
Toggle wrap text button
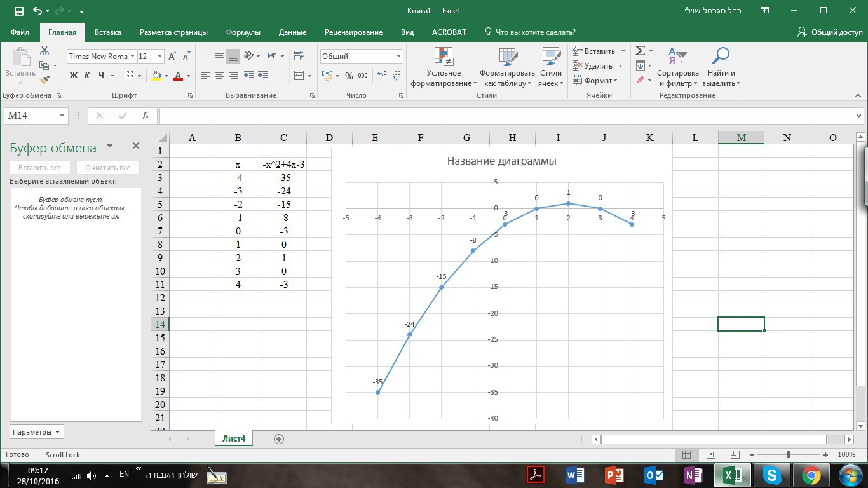(x=299, y=56)
